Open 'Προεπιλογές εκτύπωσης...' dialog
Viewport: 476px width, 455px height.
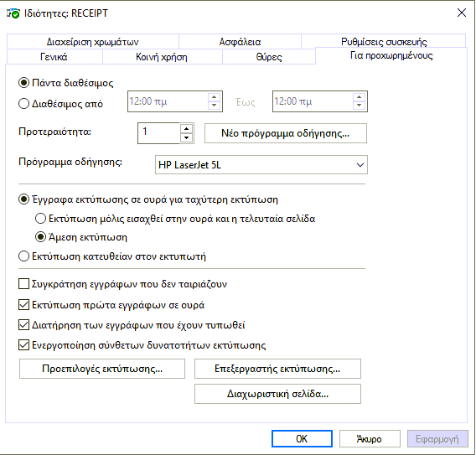[102, 369]
